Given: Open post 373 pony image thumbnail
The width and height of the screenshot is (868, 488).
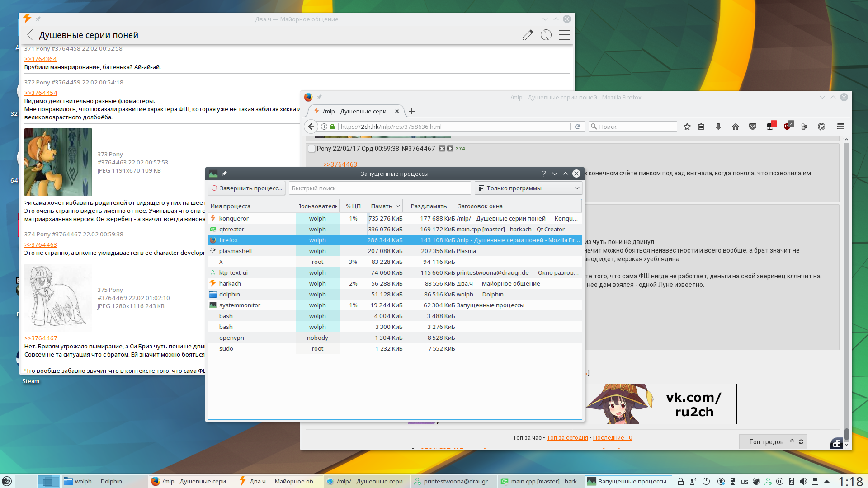Looking at the screenshot, I should click(58, 162).
